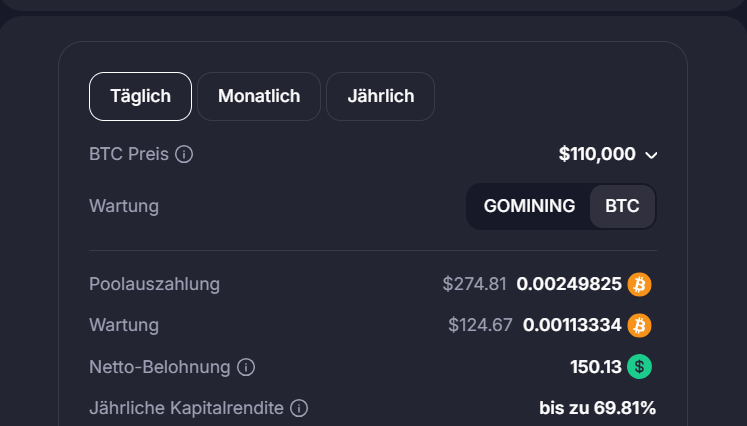Click the Netto-Belohnung info icon
747x426 pixels.
click(246, 367)
